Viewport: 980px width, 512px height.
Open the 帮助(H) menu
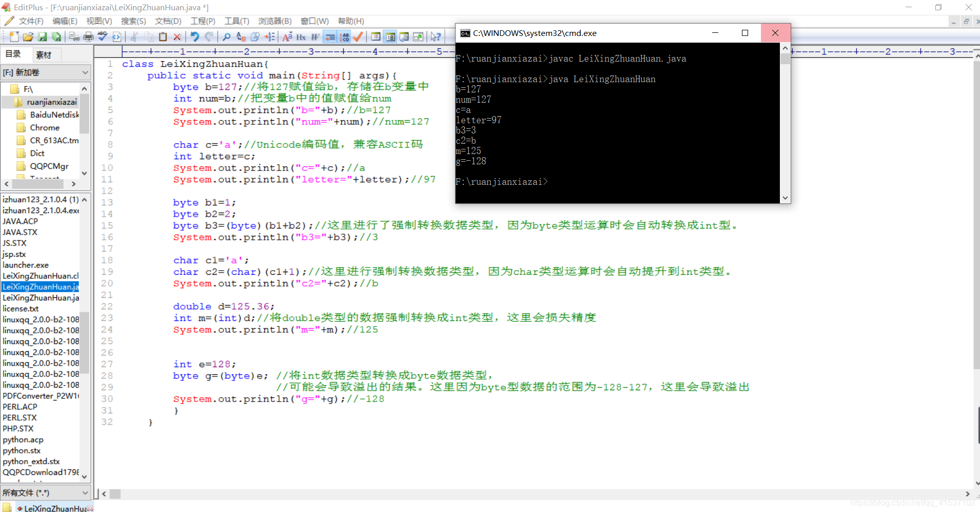coord(351,21)
